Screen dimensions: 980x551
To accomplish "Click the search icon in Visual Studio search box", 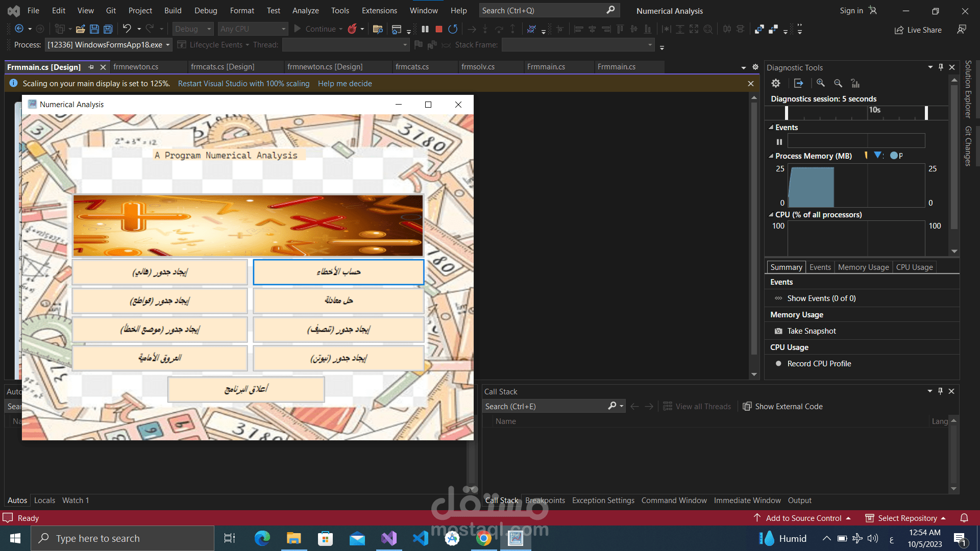I will (x=610, y=10).
